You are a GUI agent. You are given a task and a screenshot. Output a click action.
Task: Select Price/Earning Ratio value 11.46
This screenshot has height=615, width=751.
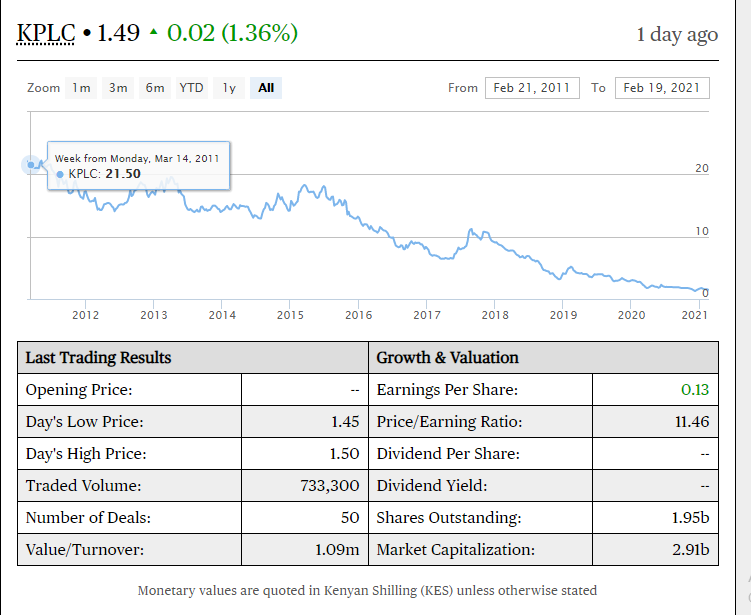tap(692, 422)
